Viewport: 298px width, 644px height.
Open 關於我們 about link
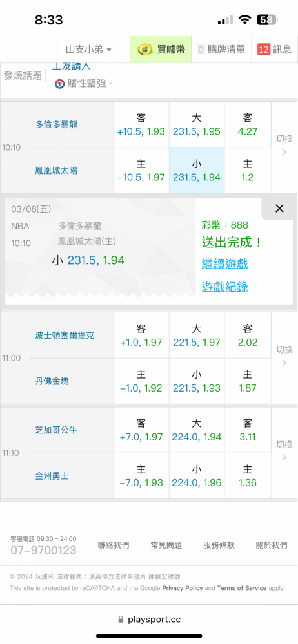[272, 545]
